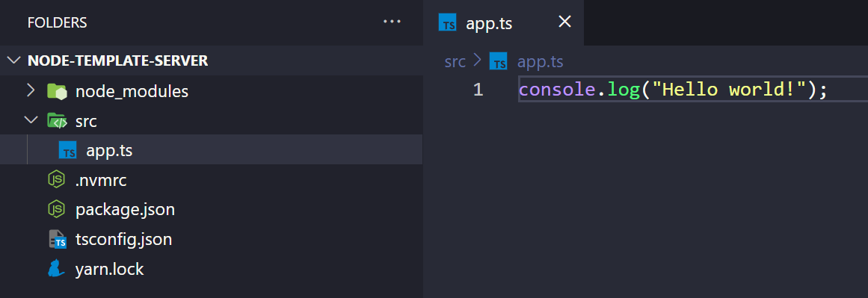Click the TypeScript icon beside app.ts in tree
Image resolution: width=868 pixels, height=298 pixels.
[67, 150]
